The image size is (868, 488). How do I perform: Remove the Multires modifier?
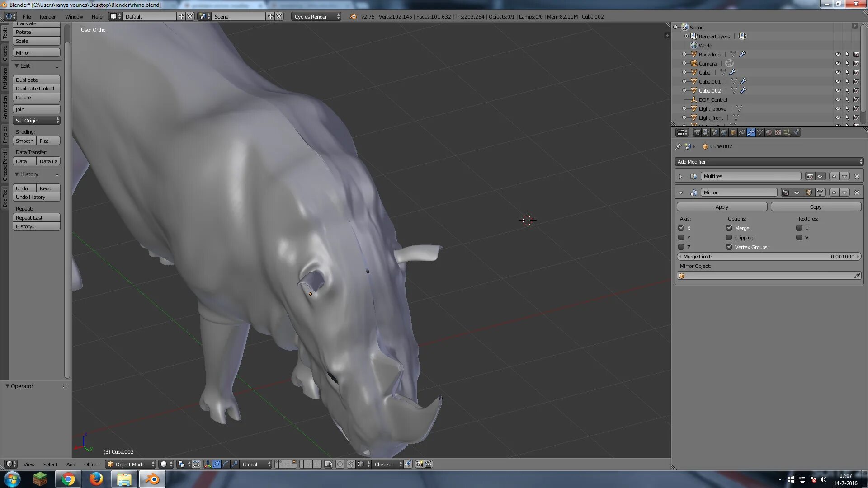857,176
